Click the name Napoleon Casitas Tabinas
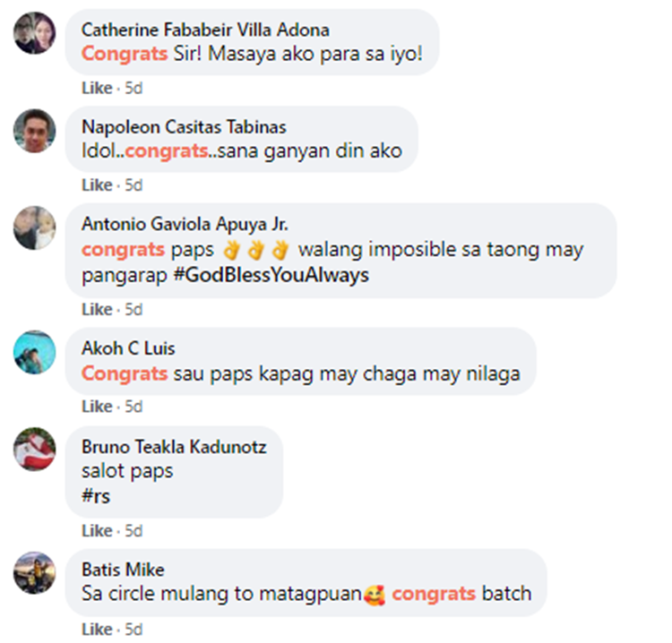 point(184,127)
